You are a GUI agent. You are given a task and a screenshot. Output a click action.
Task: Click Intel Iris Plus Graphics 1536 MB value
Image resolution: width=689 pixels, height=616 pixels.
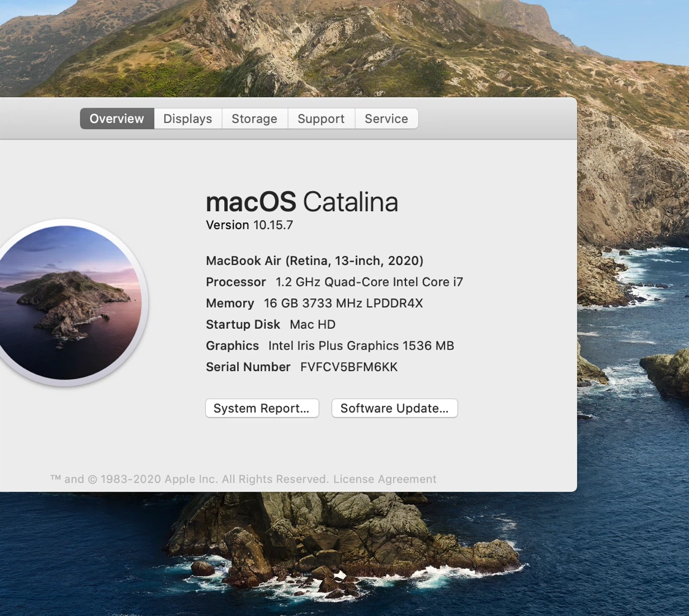[x=361, y=346]
